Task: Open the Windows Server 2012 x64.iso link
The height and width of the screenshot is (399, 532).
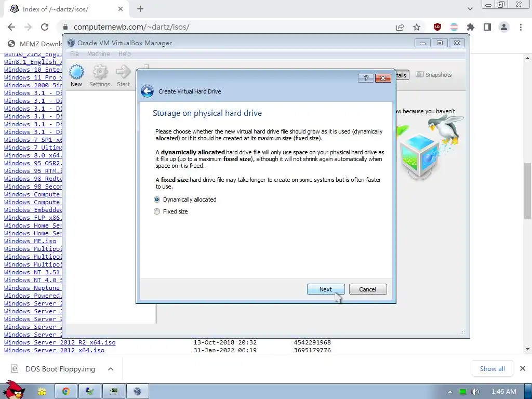Action: tap(54, 350)
